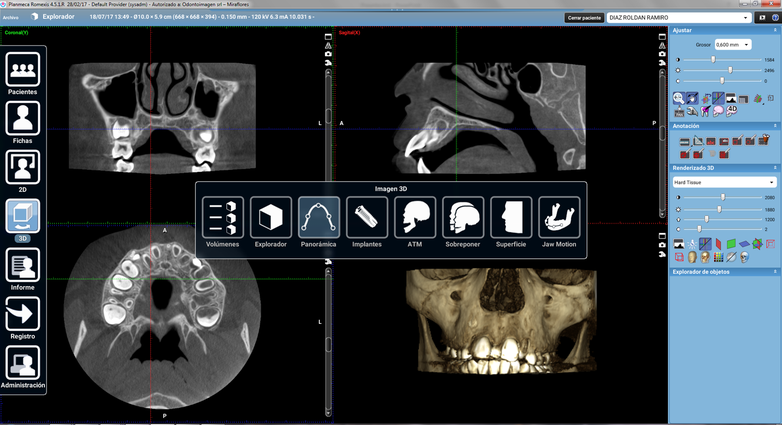Click the 3D skull rendering view

501,322
